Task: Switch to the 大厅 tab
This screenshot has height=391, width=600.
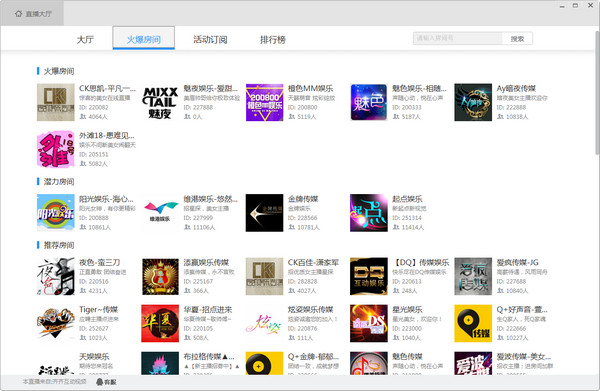Action: click(85, 39)
